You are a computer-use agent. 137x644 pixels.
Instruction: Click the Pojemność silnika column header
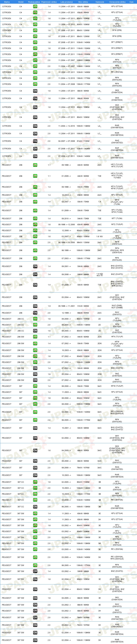click(49, 2)
